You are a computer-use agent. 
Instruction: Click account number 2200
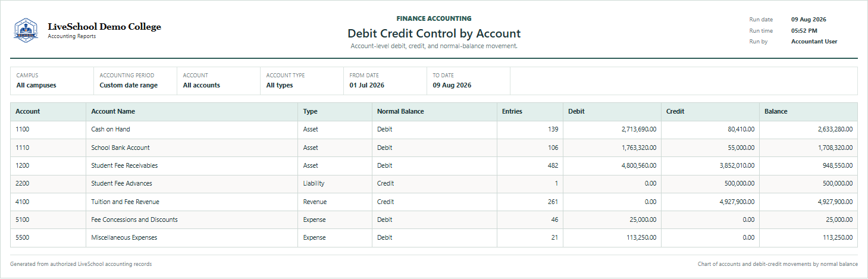[x=23, y=184]
